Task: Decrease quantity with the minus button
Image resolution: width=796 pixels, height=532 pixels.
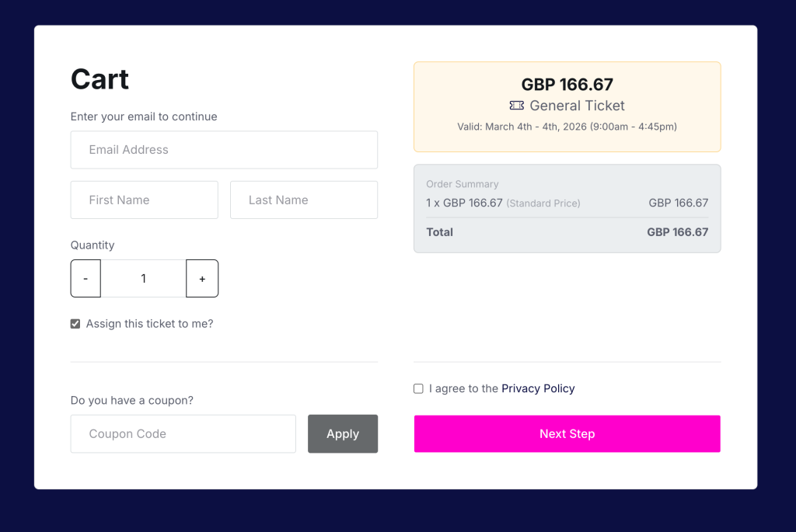Action: pos(86,279)
